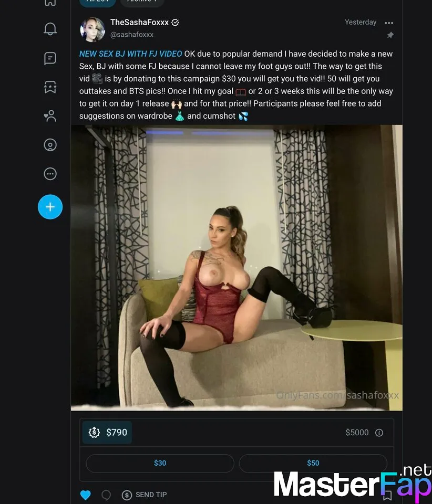Expand the sidebar More circle menu
432x504 pixels.
pos(50,174)
